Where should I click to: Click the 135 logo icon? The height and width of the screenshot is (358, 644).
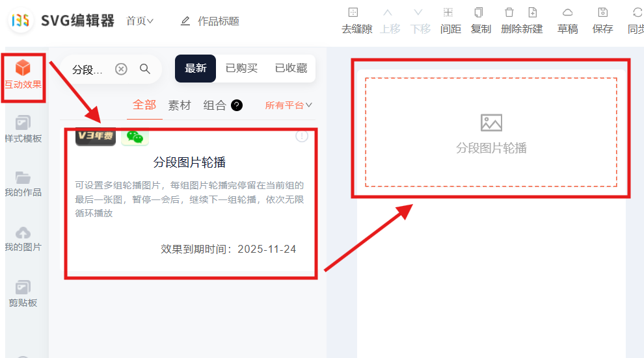(x=21, y=20)
